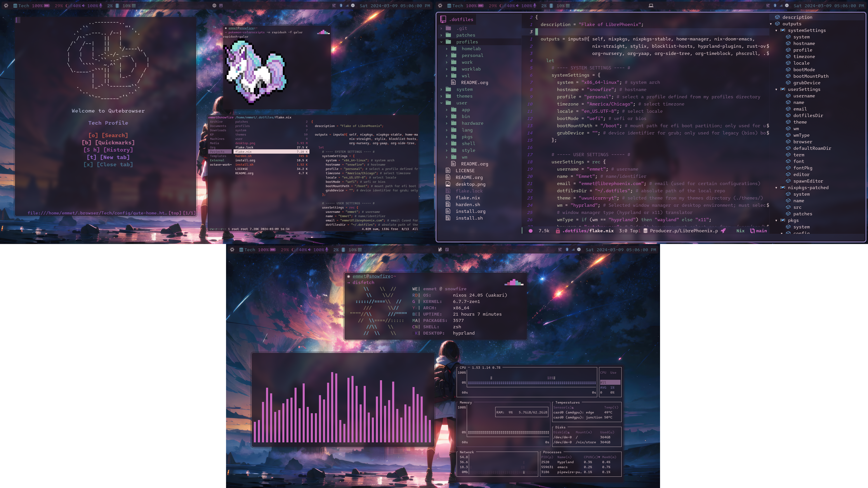This screenshot has width=868, height=488.
Task: Click the RAM usage percentage in btop
Action: coord(510,411)
